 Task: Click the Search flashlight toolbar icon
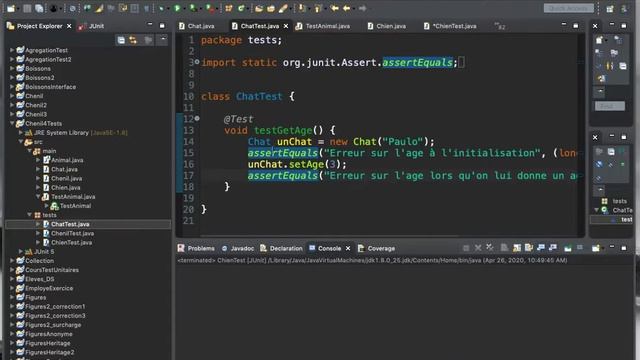pyautogui.click(x=283, y=8)
